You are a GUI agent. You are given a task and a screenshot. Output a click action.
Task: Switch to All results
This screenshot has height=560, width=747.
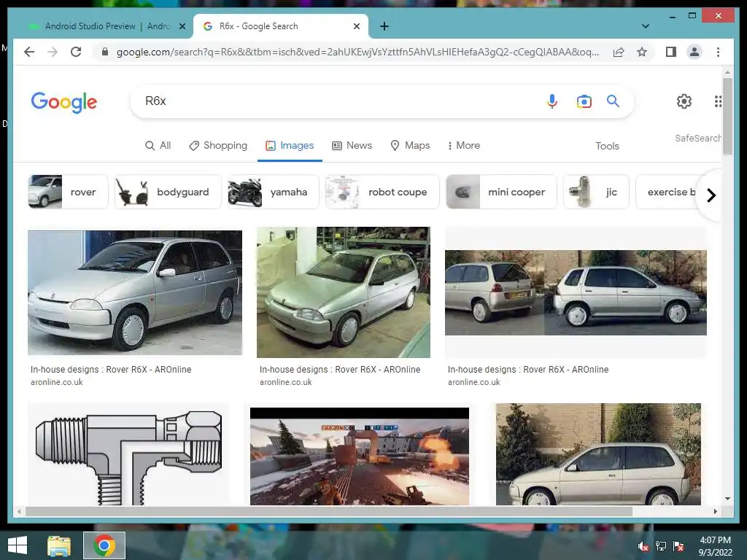(x=158, y=145)
